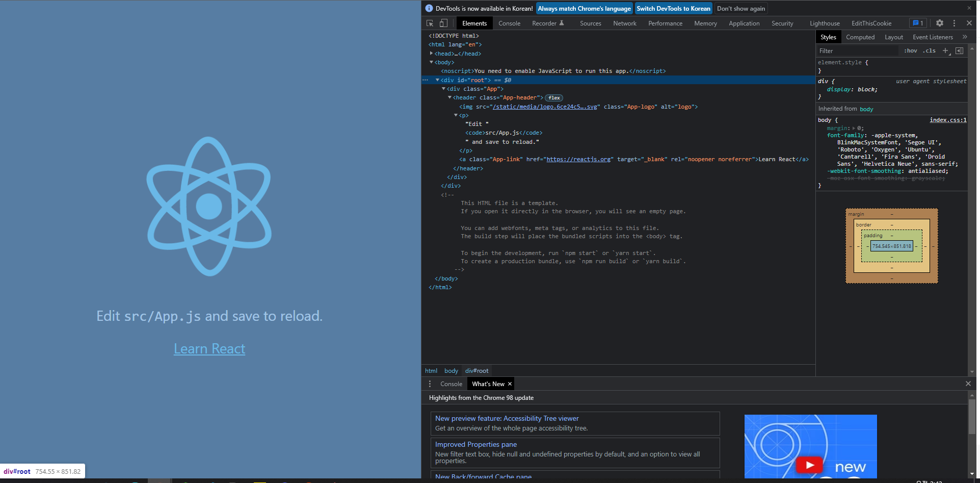980x483 pixels.
Task: Open the Security tab
Action: [782, 23]
